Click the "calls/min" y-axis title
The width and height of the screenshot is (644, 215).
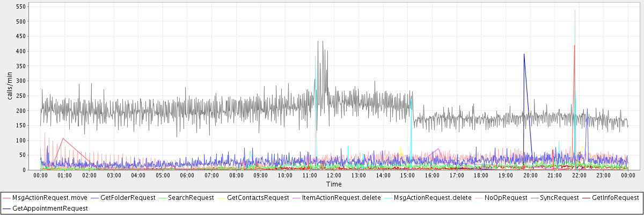point(10,86)
